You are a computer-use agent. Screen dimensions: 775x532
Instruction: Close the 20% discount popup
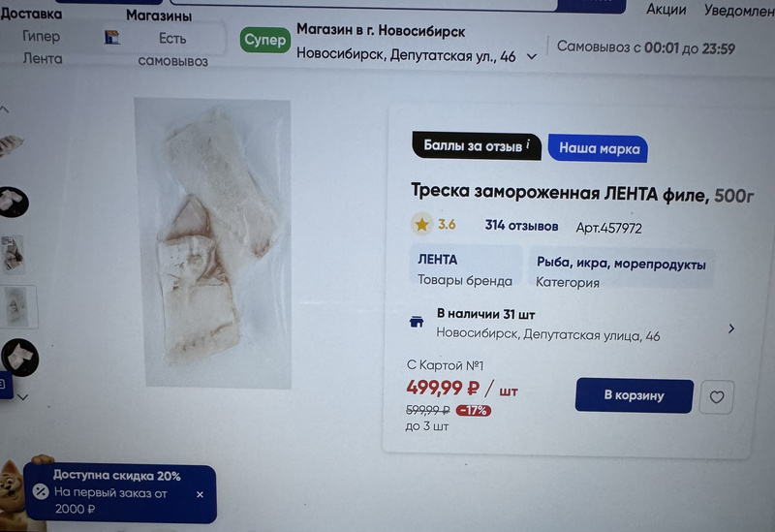200,494
